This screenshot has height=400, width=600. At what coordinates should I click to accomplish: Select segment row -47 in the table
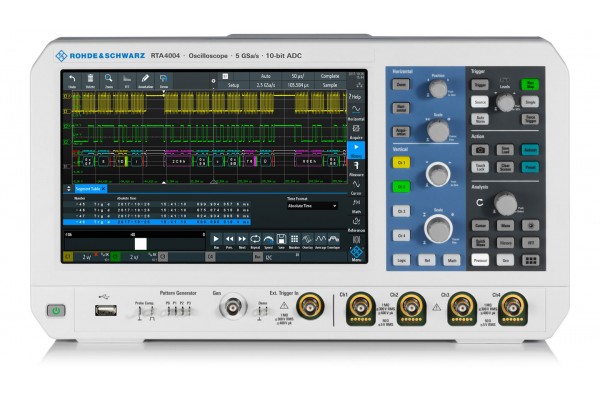pyautogui.click(x=157, y=216)
